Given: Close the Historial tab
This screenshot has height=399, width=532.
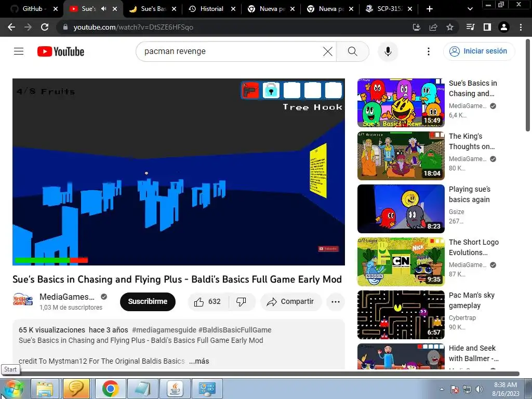Looking at the screenshot, I should pyautogui.click(x=233, y=9).
